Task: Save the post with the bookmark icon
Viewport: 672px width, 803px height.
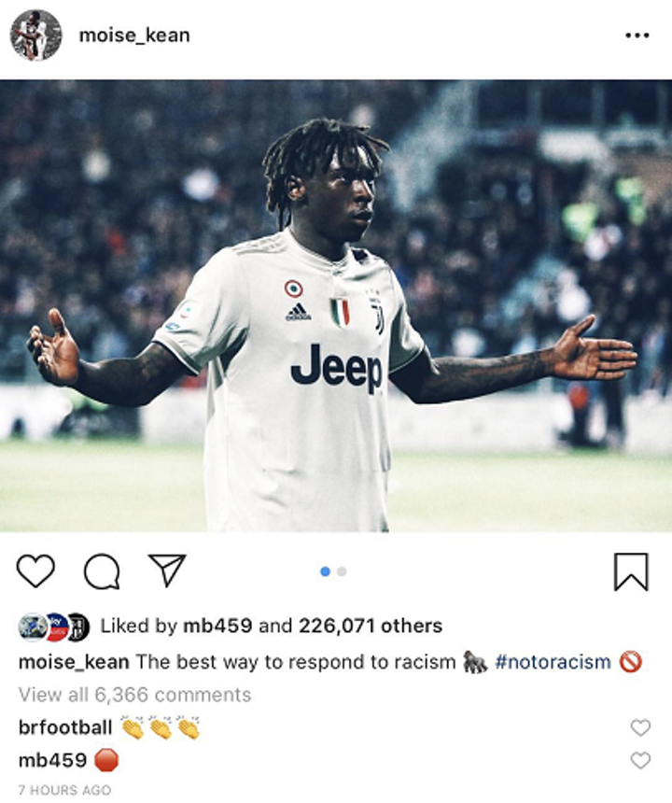Action: pos(631,571)
